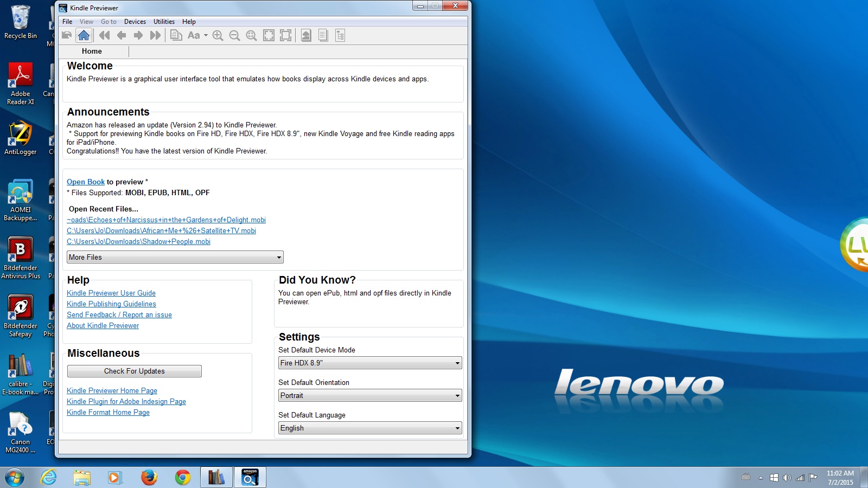Click the cover image icon in toolbar
Image resolution: width=868 pixels, height=488 pixels.
tap(306, 36)
